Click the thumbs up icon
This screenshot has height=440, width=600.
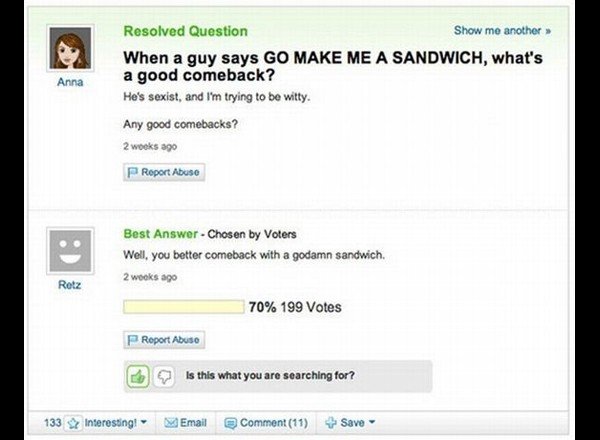(138, 376)
